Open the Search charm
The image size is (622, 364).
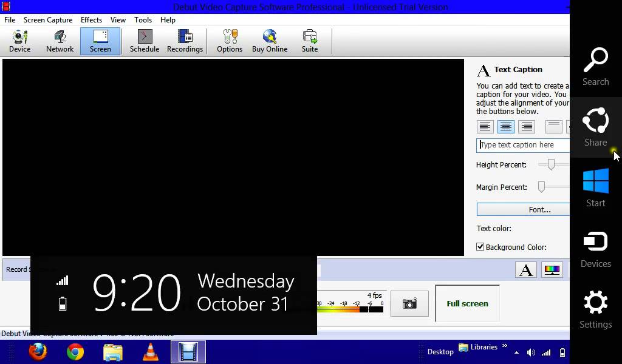[595, 67]
